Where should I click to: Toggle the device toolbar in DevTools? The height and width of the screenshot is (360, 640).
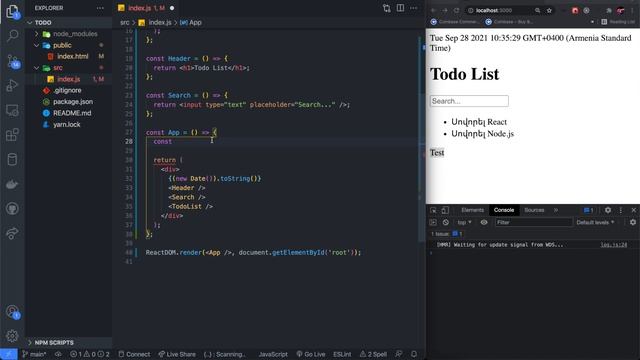445,210
